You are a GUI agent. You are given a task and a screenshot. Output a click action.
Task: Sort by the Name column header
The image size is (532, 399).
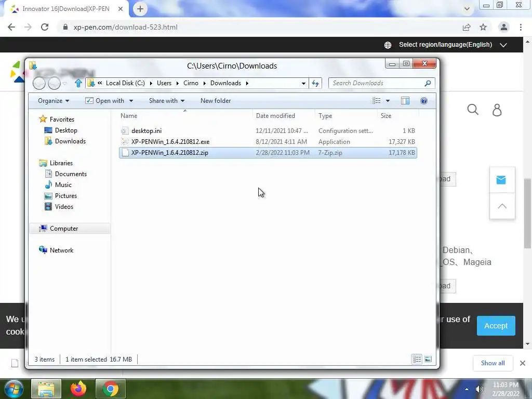pos(185,116)
